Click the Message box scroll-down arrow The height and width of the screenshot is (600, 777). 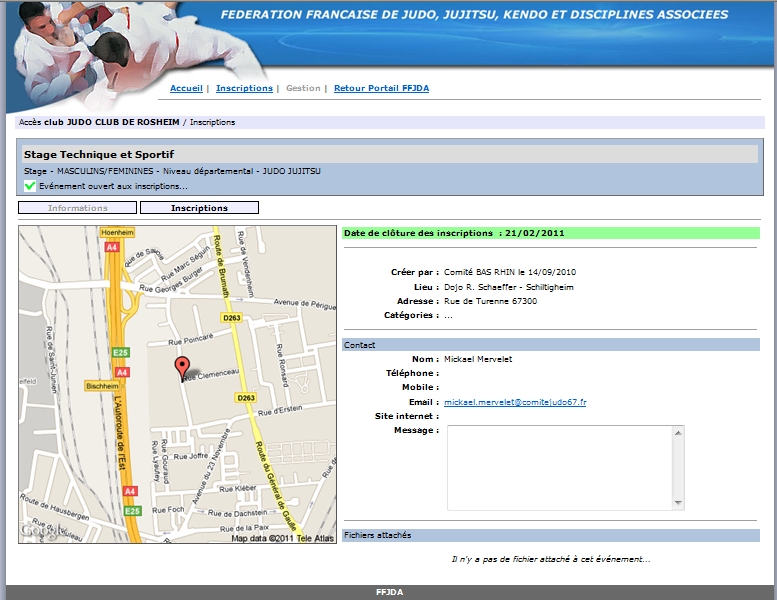pos(678,503)
